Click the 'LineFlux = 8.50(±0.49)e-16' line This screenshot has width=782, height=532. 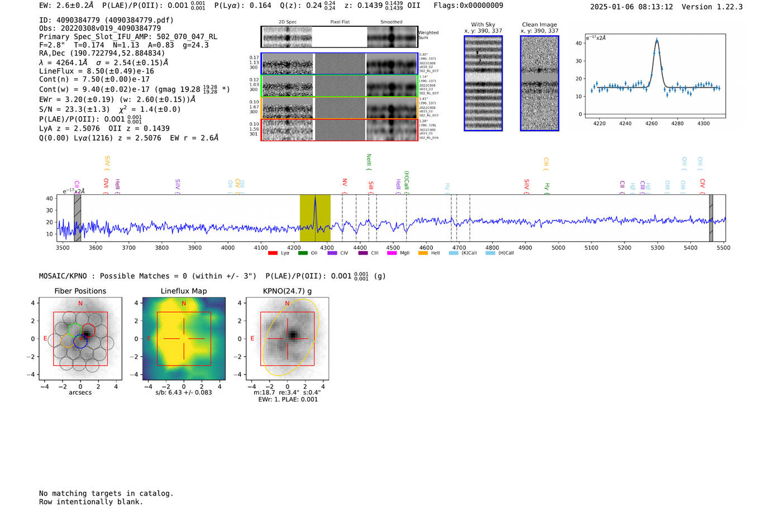pyautogui.click(x=96, y=71)
